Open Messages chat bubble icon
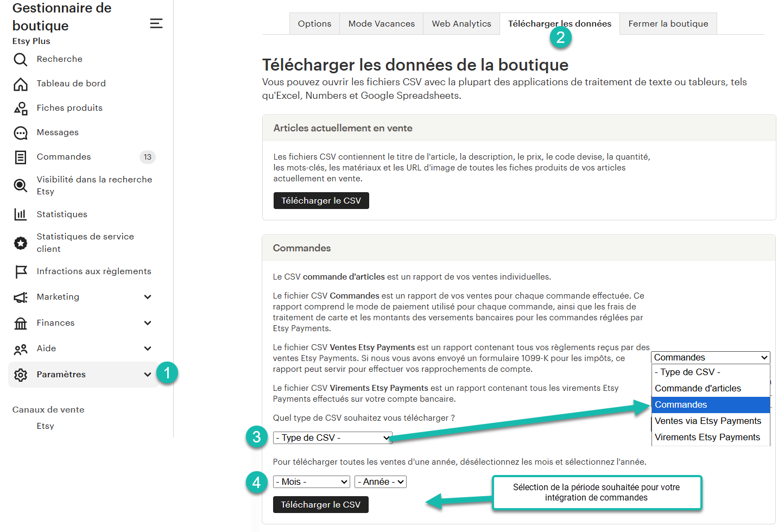778x532 pixels. click(x=21, y=133)
